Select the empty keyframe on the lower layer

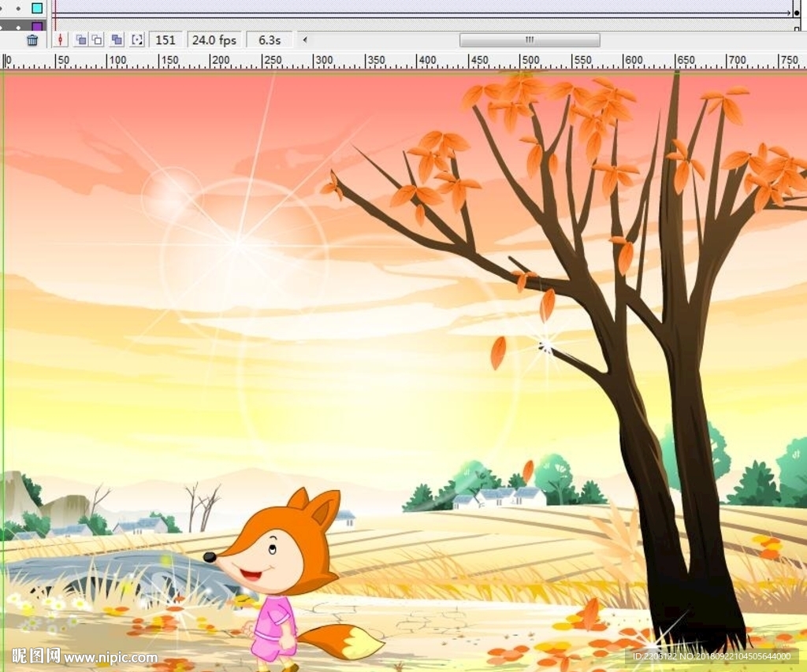[x=798, y=29]
